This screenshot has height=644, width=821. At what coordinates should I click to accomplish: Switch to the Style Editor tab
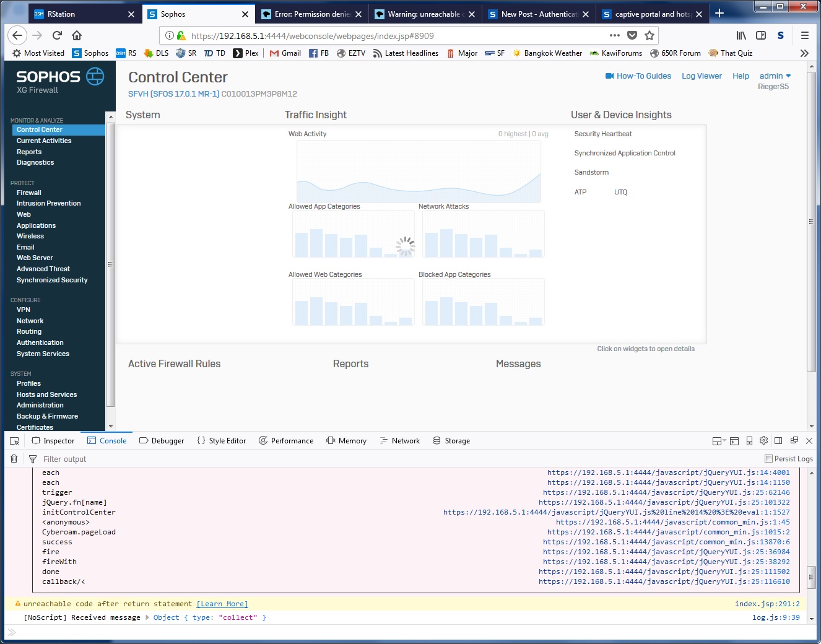click(221, 441)
